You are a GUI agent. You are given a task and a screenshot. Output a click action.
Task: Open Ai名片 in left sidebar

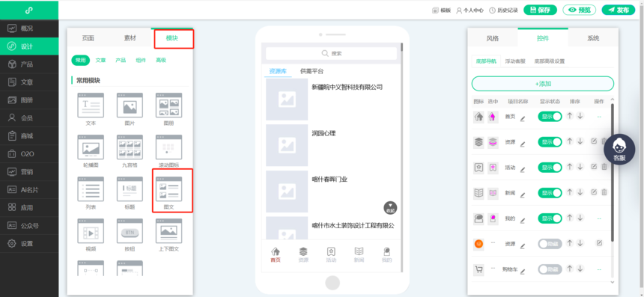coord(29,189)
